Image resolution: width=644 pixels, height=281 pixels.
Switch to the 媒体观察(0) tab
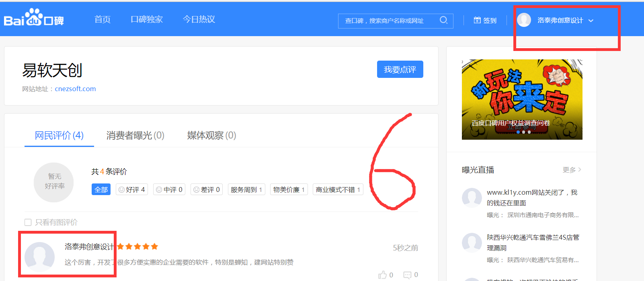coord(211,135)
